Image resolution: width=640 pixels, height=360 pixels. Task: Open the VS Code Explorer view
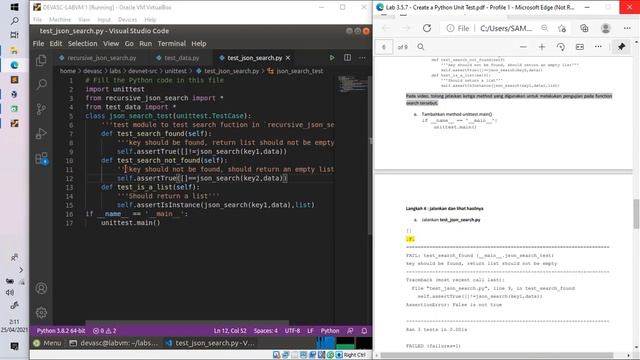tap(41, 60)
